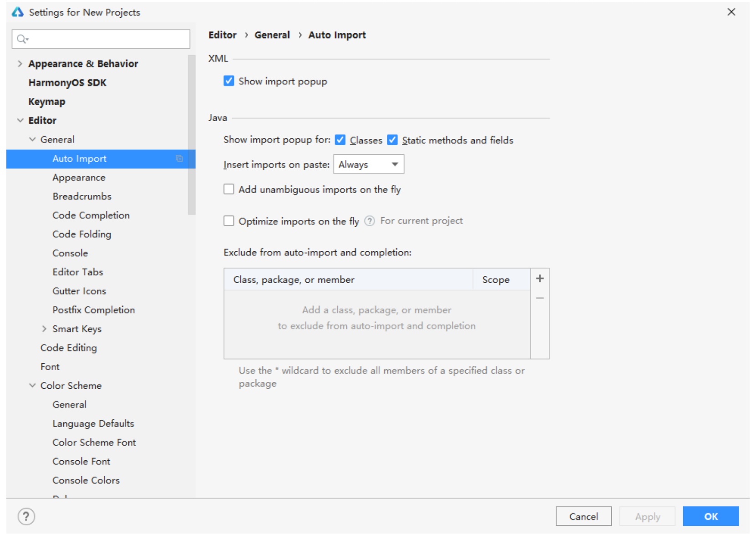Screen dimensions: 756x534
Task: Expand Appearance & Behavior section
Action: click(20, 64)
